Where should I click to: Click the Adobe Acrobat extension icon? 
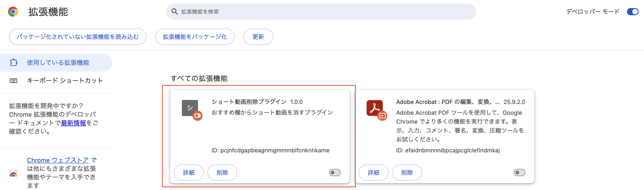pos(375,108)
